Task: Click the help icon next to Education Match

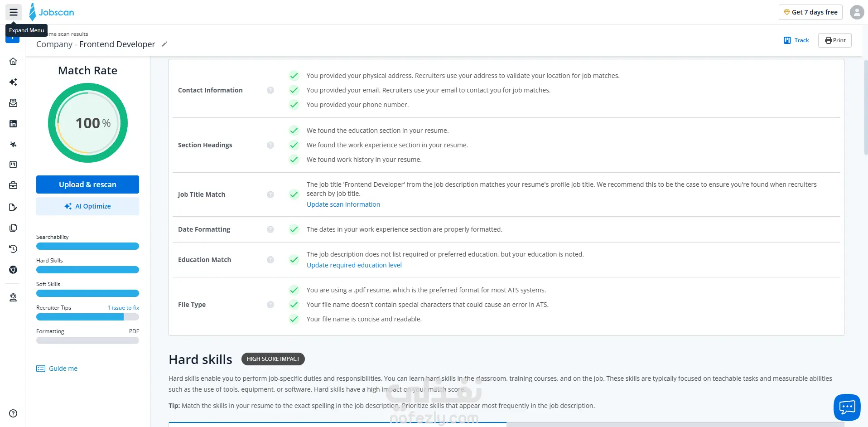Action: (x=270, y=260)
